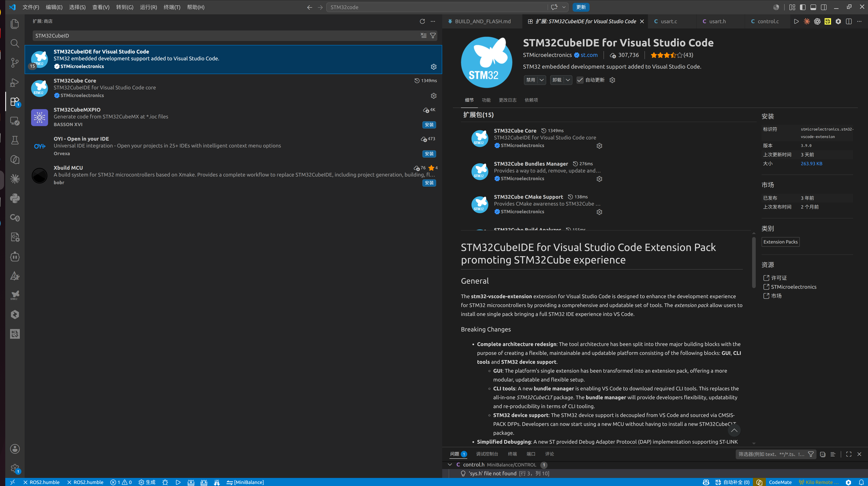Toggle Problems view between table and tree

833,454
